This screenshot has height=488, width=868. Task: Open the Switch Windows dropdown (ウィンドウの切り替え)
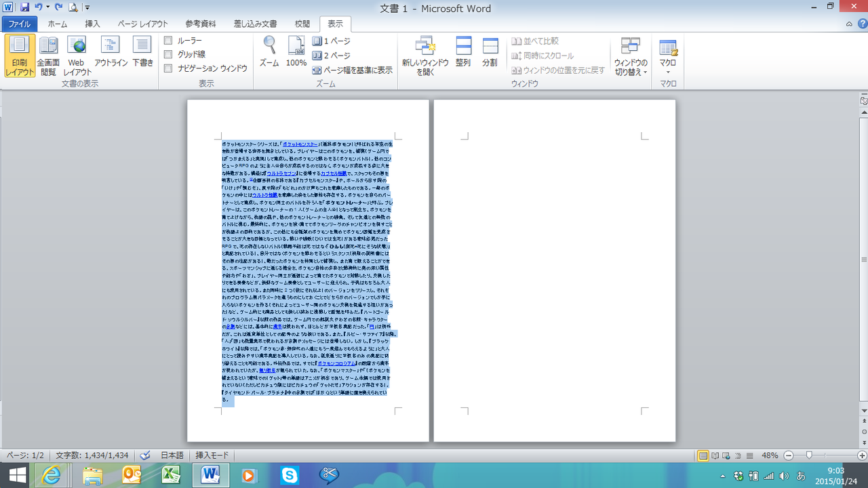point(631,56)
